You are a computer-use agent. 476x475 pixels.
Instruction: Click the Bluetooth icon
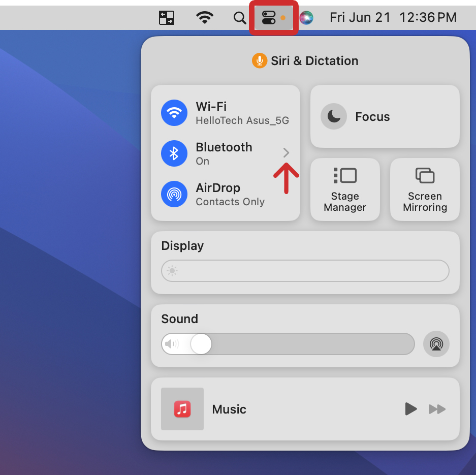coord(174,153)
